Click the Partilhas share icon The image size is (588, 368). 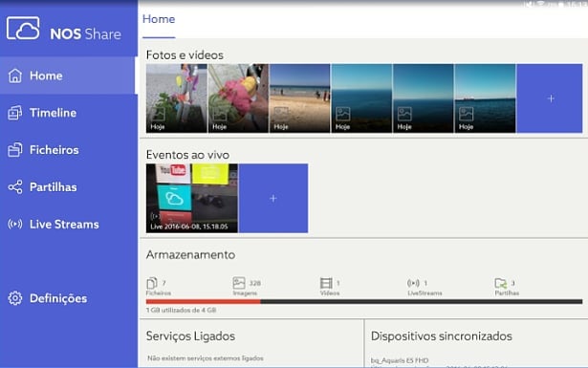(15, 187)
